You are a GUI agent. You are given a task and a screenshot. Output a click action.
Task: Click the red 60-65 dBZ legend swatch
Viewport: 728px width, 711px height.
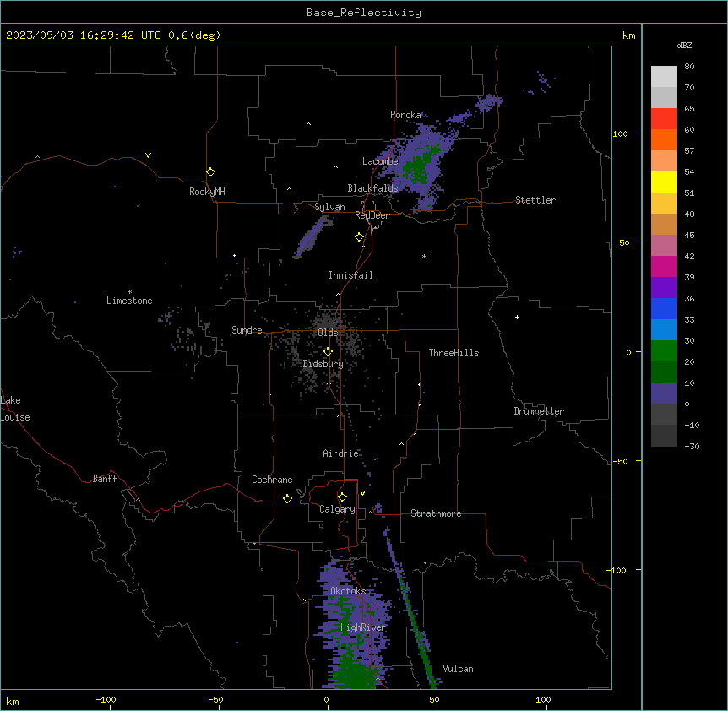coord(664,119)
